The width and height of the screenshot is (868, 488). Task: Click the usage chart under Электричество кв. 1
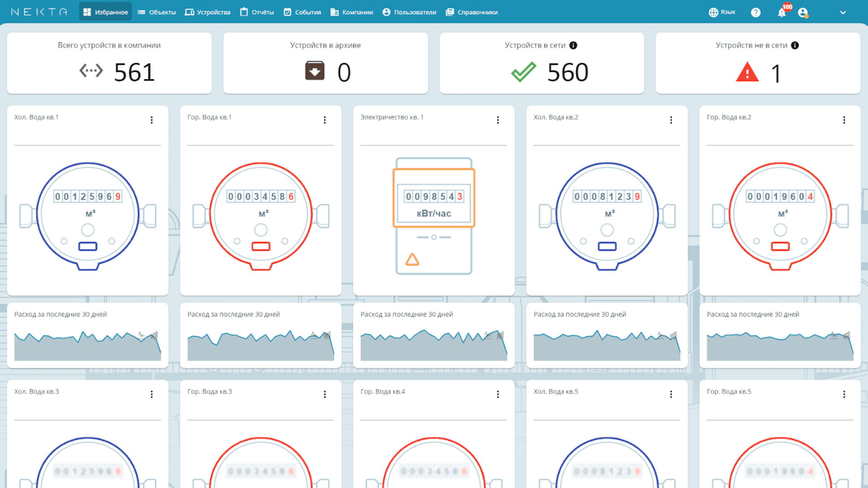[x=434, y=346]
